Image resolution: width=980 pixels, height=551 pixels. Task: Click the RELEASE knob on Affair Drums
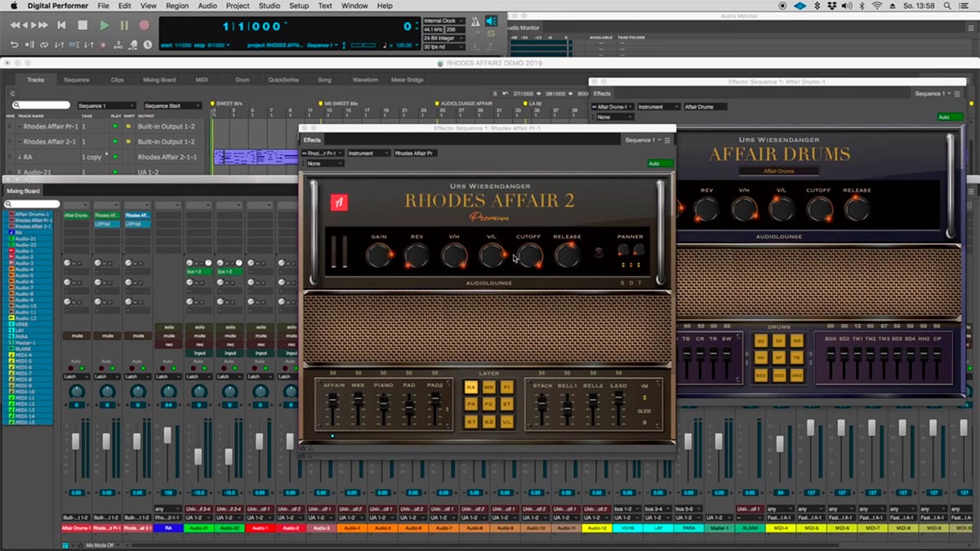point(857,209)
